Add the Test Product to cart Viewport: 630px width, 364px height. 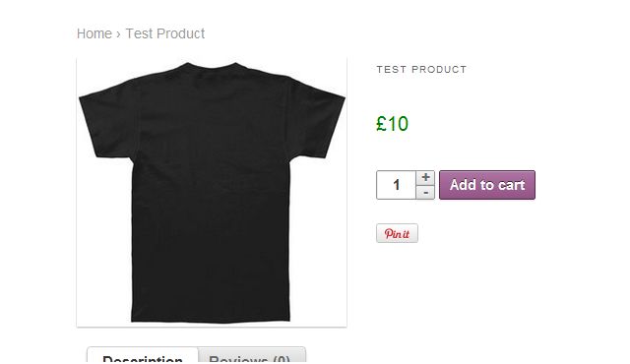pyautogui.click(x=487, y=185)
